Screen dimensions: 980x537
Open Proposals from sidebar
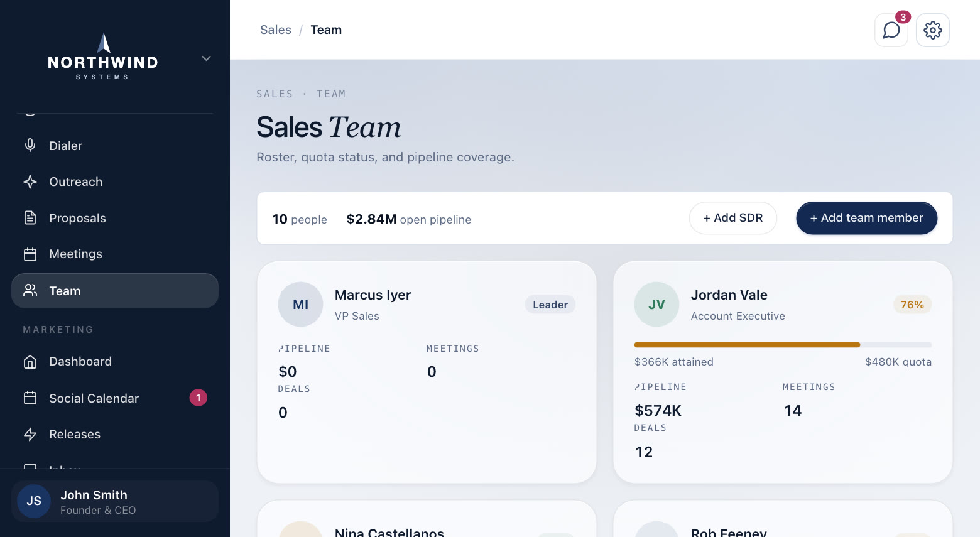tap(115, 218)
